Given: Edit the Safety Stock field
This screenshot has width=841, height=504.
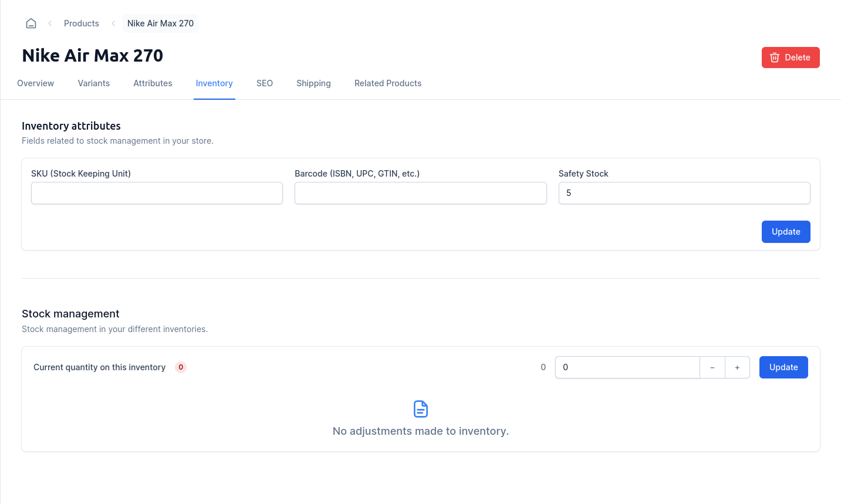Looking at the screenshot, I should click(684, 193).
